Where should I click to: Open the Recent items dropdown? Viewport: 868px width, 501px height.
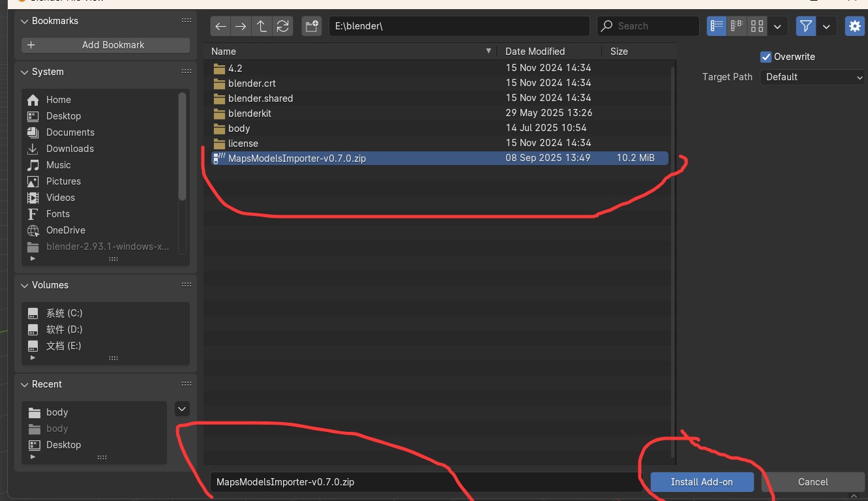coord(182,408)
